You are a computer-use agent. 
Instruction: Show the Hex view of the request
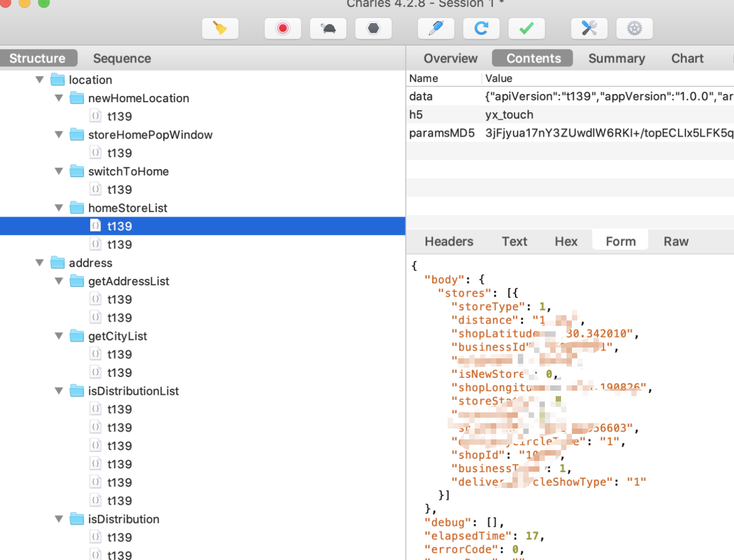[x=566, y=242]
